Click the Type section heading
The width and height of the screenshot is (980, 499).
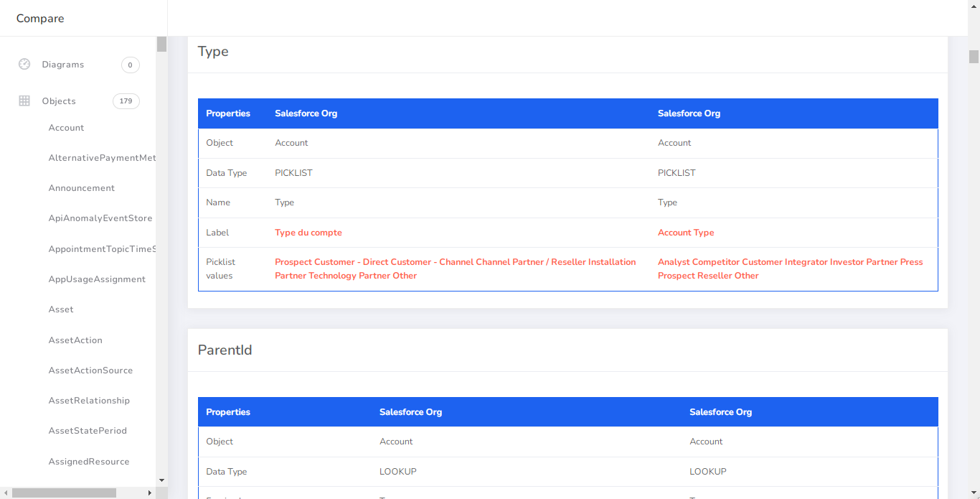click(x=213, y=52)
